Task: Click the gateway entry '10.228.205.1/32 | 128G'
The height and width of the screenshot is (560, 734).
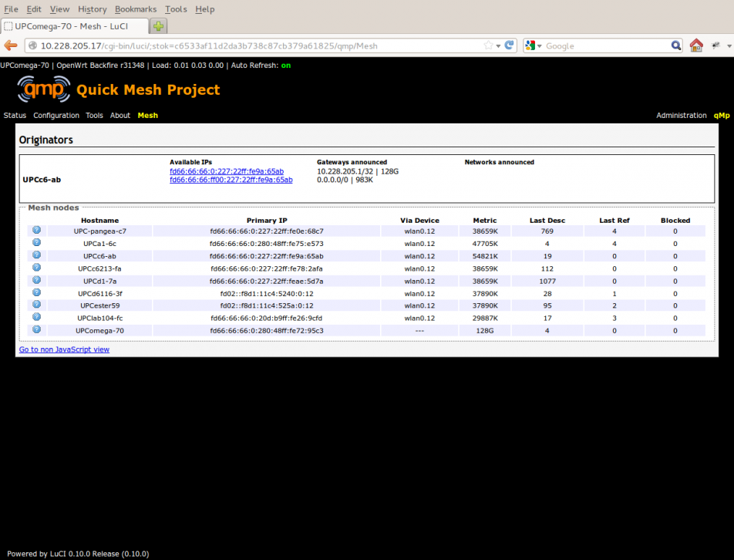Action: tap(358, 171)
